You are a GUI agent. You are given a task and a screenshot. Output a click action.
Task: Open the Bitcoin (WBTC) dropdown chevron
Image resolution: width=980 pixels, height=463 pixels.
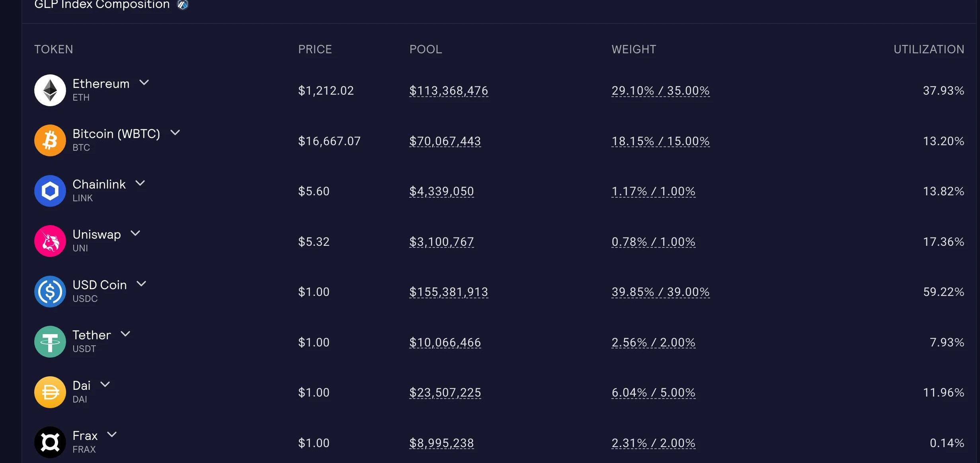(x=175, y=133)
